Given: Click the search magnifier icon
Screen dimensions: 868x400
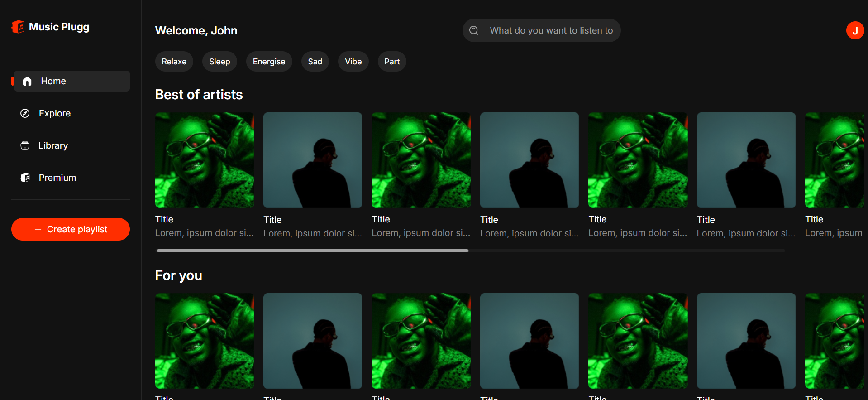Looking at the screenshot, I should pos(474,30).
